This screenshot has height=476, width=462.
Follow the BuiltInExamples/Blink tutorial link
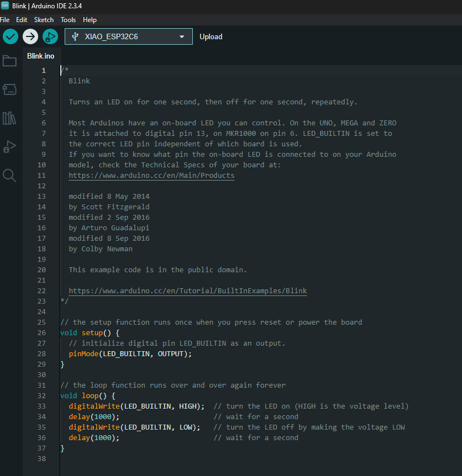pyautogui.click(x=188, y=291)
